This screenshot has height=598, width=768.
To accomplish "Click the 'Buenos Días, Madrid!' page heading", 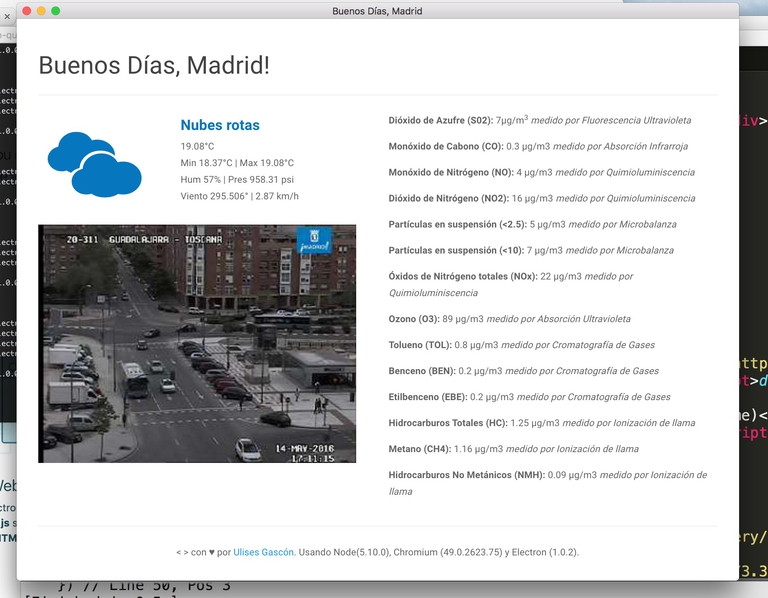I will [x=154, y=65].
